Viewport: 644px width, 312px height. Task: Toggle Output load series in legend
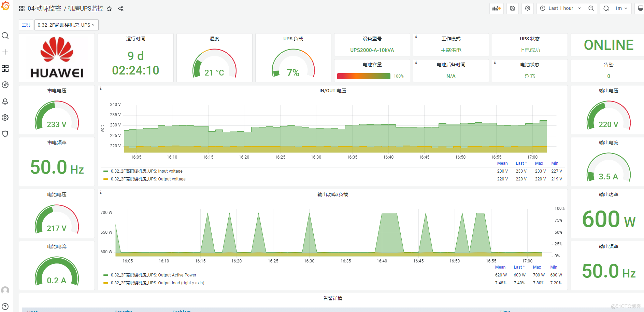(157, 283)
